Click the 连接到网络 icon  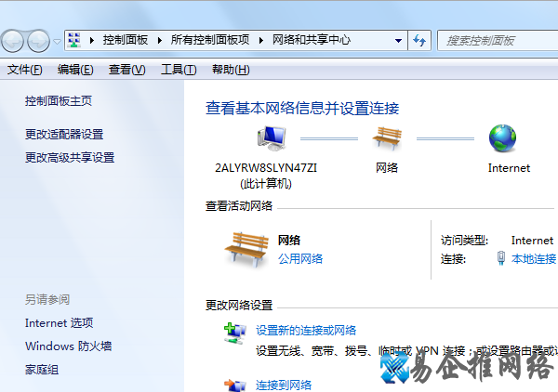coord(235,385)
